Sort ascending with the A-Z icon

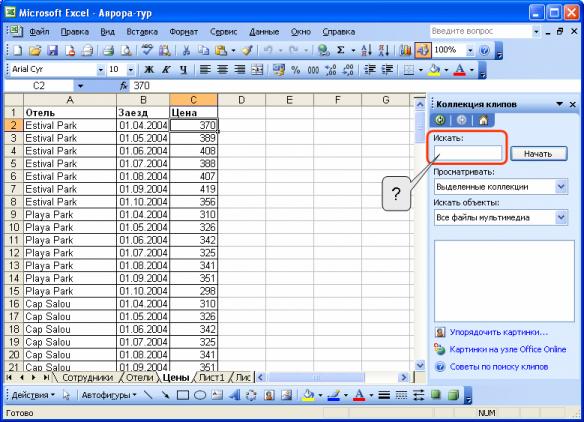tap(366, 50)
